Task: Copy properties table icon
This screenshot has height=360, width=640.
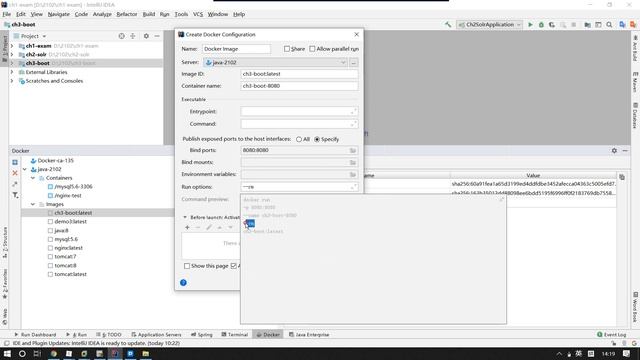Action: (622, 177)
